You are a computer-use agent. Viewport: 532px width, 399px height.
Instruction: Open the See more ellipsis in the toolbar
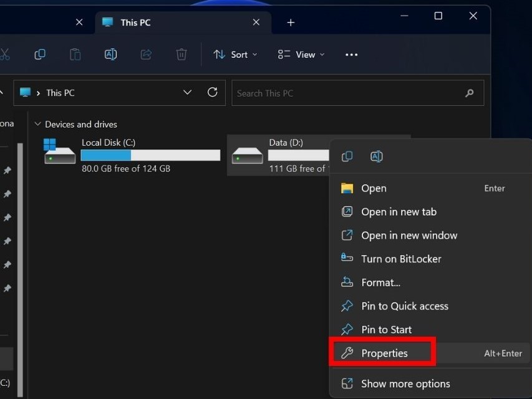(351, 55)
